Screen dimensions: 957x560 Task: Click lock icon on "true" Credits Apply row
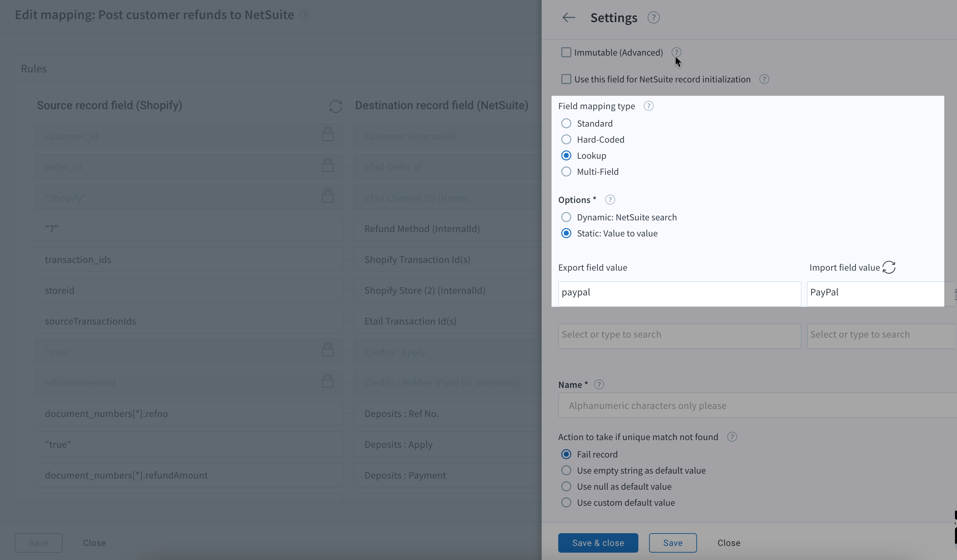327,350
